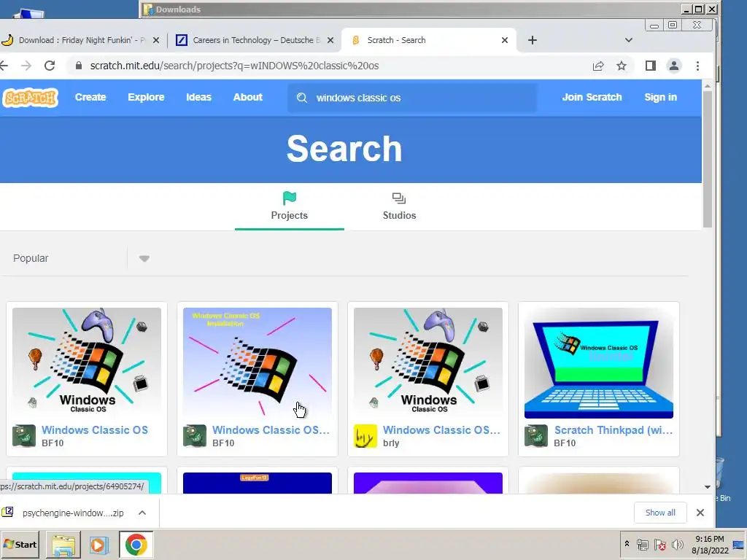Open the Ideas page
Screen dimensions: 747x560
[x=198, y=97]
